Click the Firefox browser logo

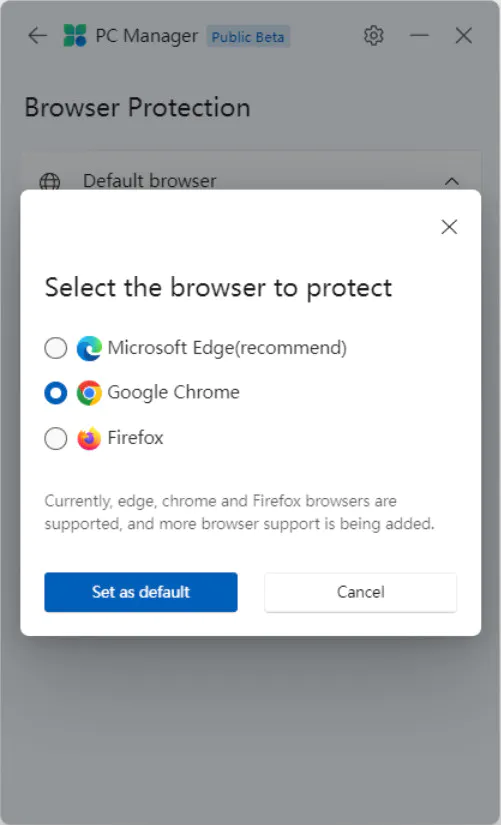[89, 438]
